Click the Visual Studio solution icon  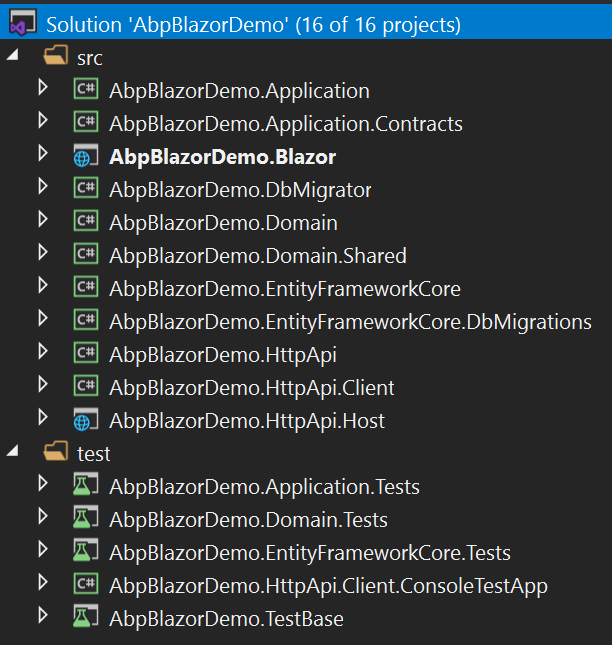coord(22,23)
